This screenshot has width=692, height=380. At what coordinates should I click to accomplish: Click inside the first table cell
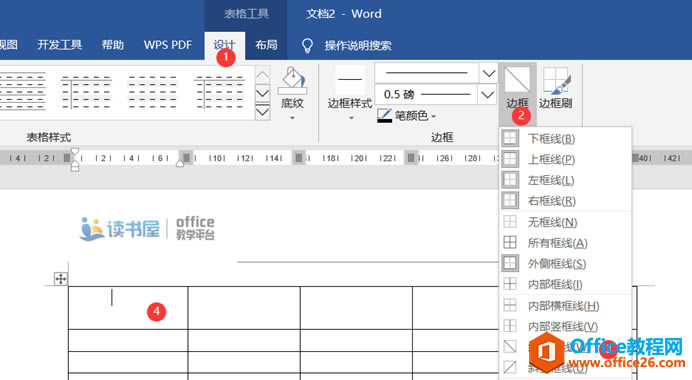pos(128,308)
